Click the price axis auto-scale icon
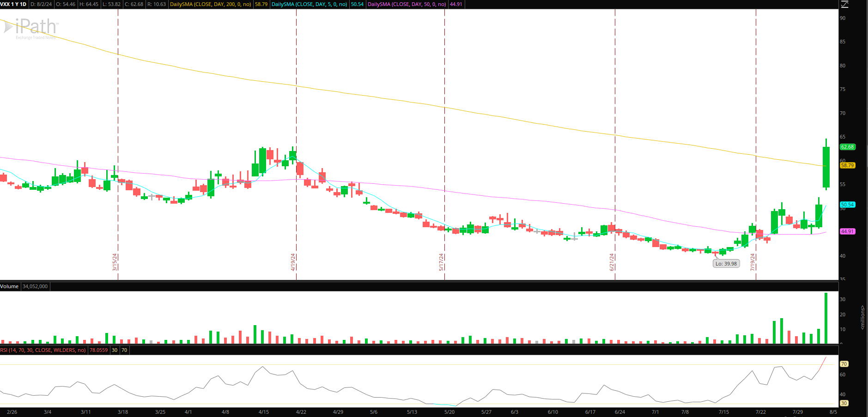The image size is (868, 417). click(844, 4)
